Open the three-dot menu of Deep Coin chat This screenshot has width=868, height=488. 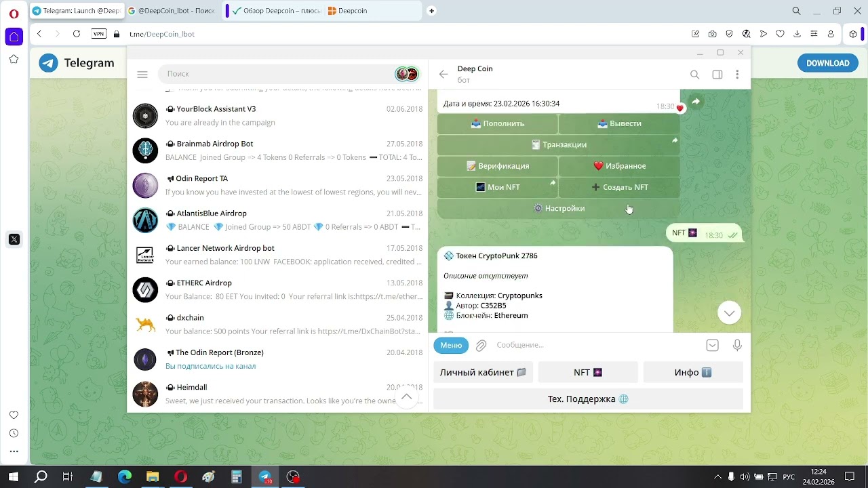coord(737,75)
